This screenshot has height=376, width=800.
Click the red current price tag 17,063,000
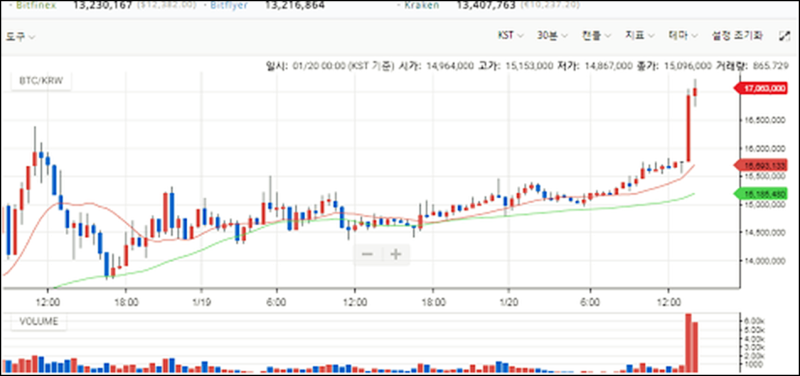tap(762, 89)
